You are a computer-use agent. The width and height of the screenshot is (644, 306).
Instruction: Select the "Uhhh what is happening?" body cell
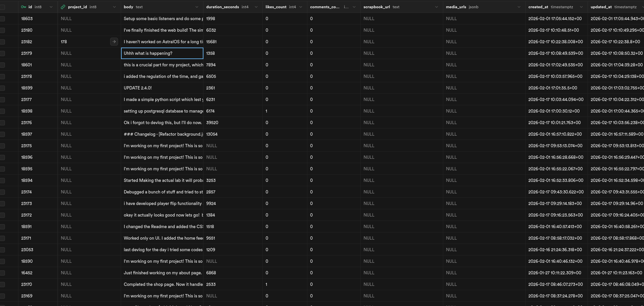(x=162, y=53)
